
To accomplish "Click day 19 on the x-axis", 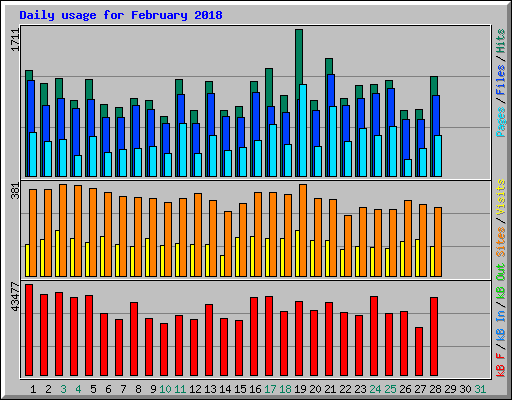I will pyautogui.click(x=300, y=389).
